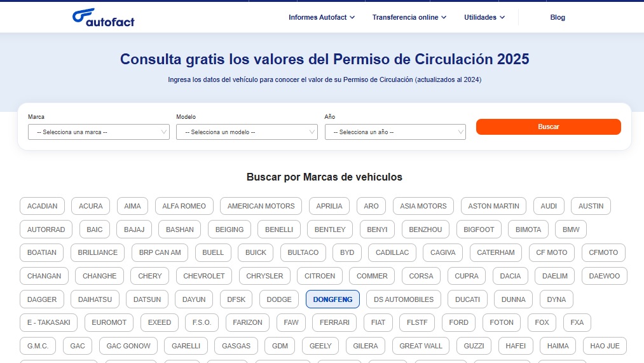Choose the CATERHAM brand
The width and height of the screenshot is (644, 363).
[496, 252]
